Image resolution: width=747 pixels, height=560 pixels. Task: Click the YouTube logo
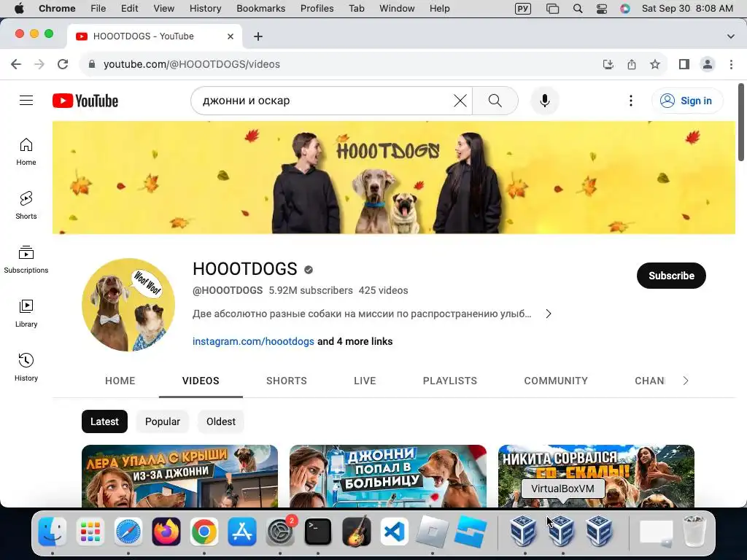tap(85, 101)
